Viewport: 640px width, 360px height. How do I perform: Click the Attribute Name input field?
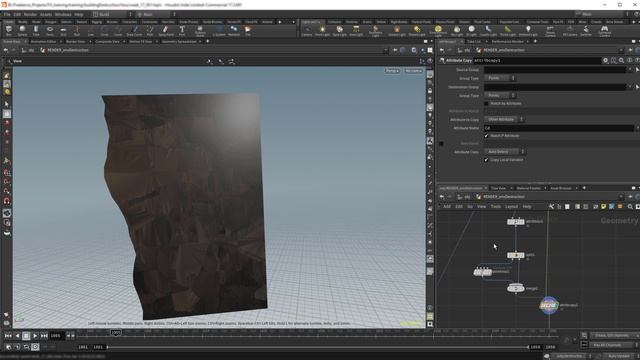[x=558, y=128]
